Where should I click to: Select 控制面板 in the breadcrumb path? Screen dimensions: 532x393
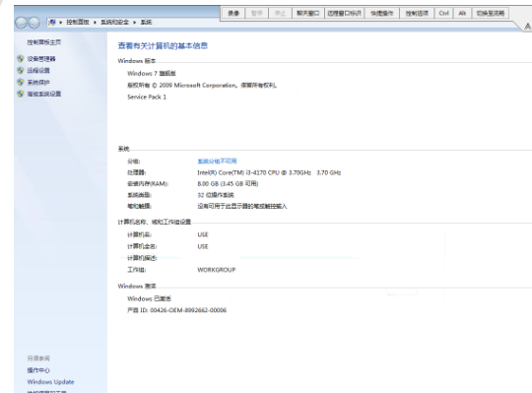pos(78,22)
